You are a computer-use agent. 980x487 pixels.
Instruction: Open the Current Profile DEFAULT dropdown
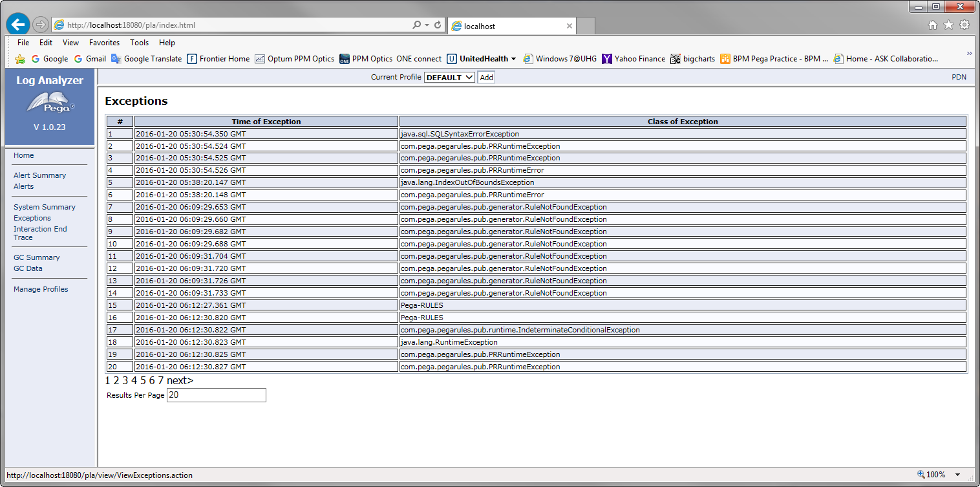point(449,77)
